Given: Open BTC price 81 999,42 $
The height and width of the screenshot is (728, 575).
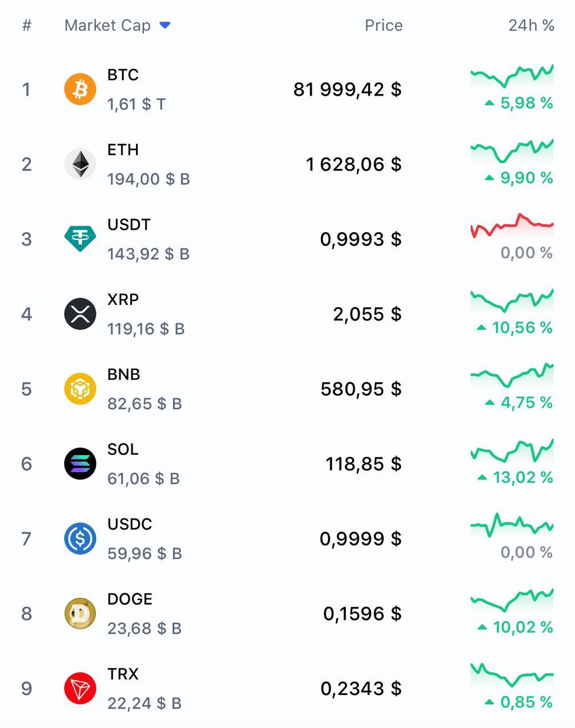Looking at the screenshot, I should click(348, 89).
